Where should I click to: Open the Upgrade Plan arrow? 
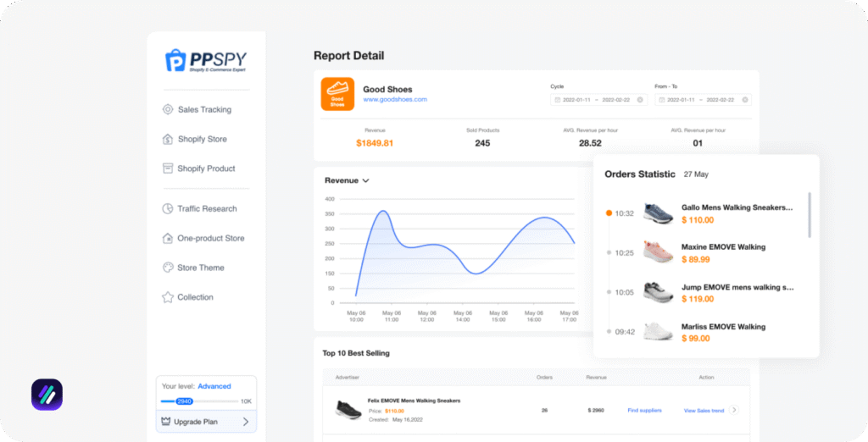246,421
